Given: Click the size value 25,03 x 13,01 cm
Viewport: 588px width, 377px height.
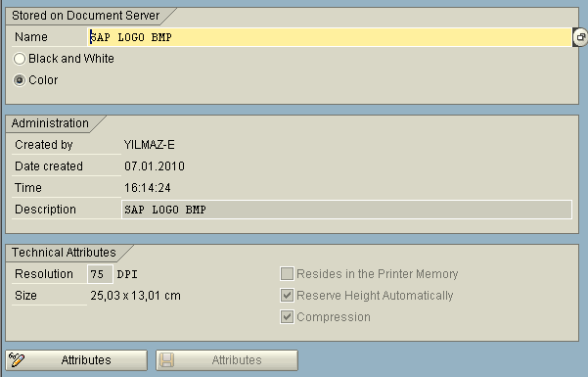Looking at the screenshot, I should click(x=135, y=296).
